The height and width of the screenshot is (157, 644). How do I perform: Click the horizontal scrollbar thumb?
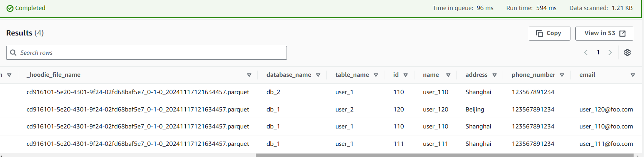[443, 155]
